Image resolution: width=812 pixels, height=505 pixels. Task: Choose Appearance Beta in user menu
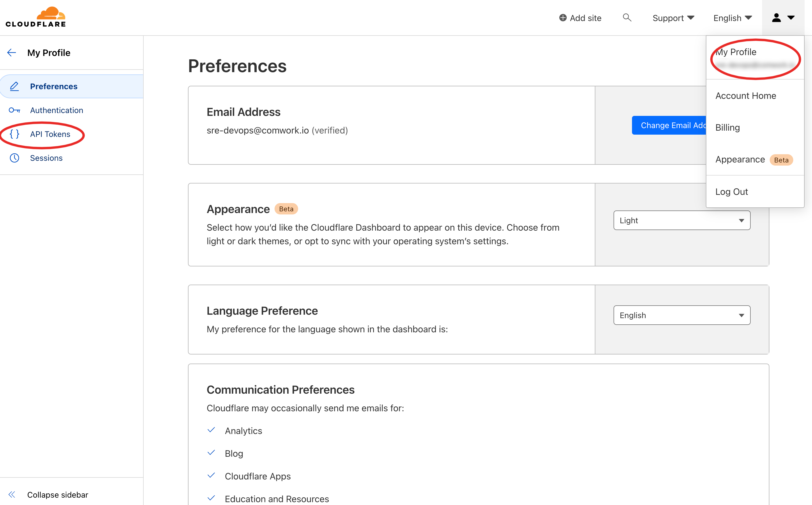coord(755,160)
